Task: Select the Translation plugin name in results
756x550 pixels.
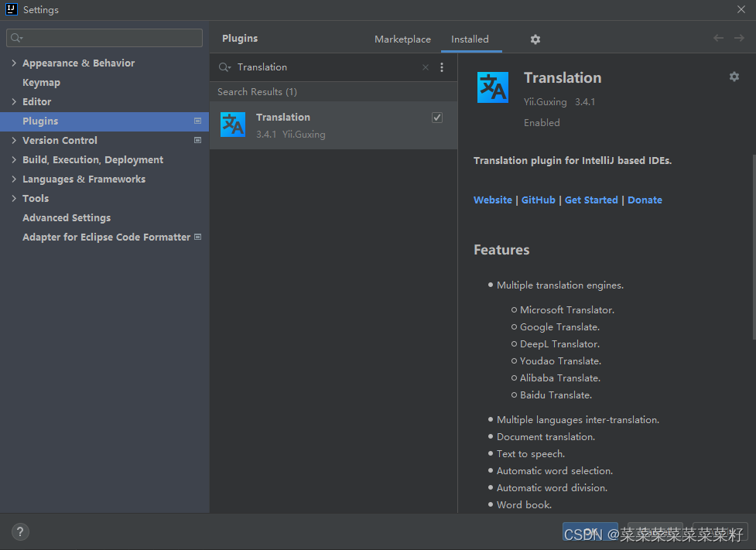Action: point(283,118)
